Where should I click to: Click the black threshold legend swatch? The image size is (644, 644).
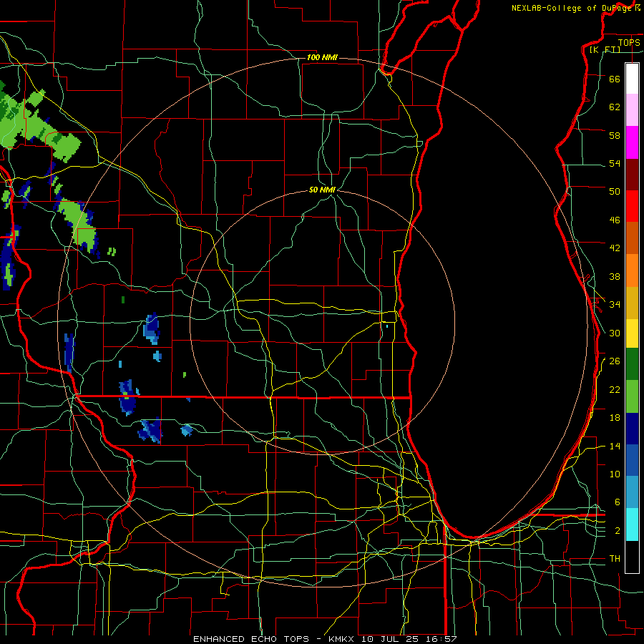[x=632, y=557]
